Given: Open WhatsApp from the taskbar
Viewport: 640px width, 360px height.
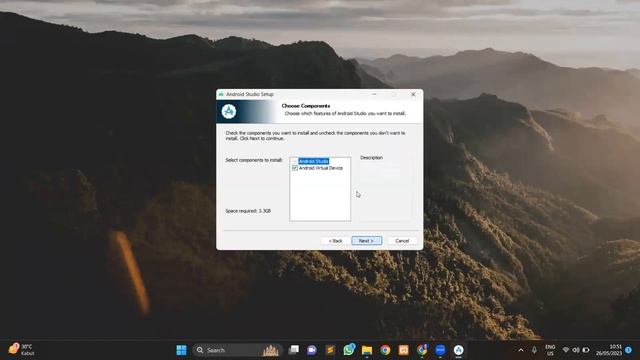Looking at the screenshot, I should click(349, 350).
